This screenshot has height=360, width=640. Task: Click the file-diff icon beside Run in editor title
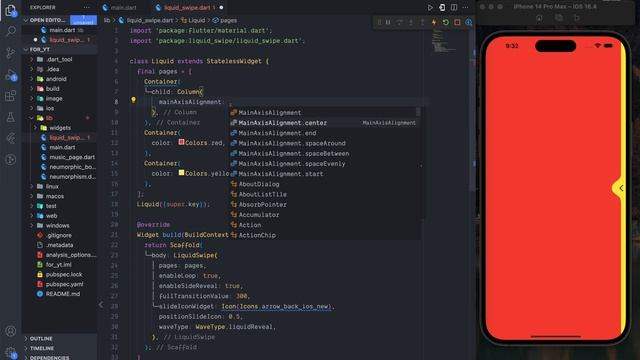tap(442, 7)
